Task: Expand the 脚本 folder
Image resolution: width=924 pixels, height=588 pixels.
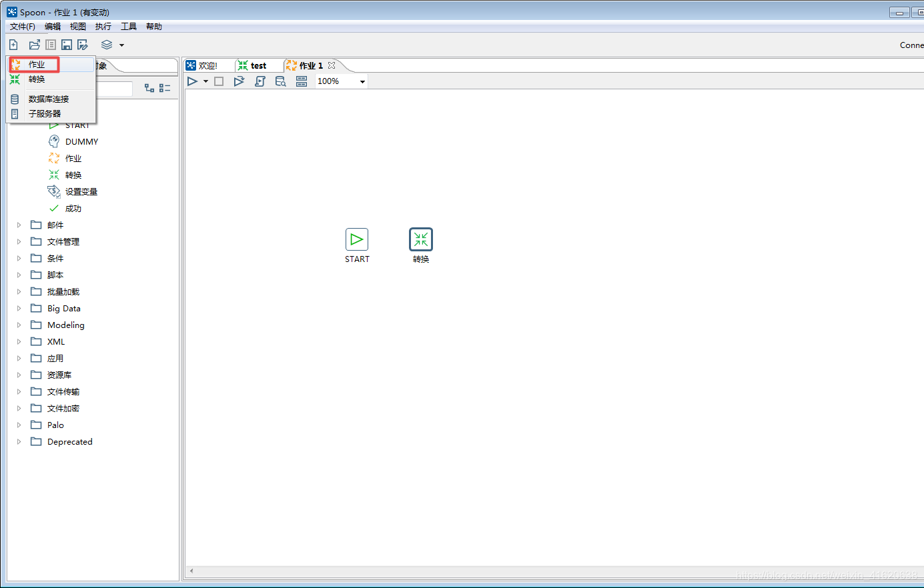Action: pos(19,275)
